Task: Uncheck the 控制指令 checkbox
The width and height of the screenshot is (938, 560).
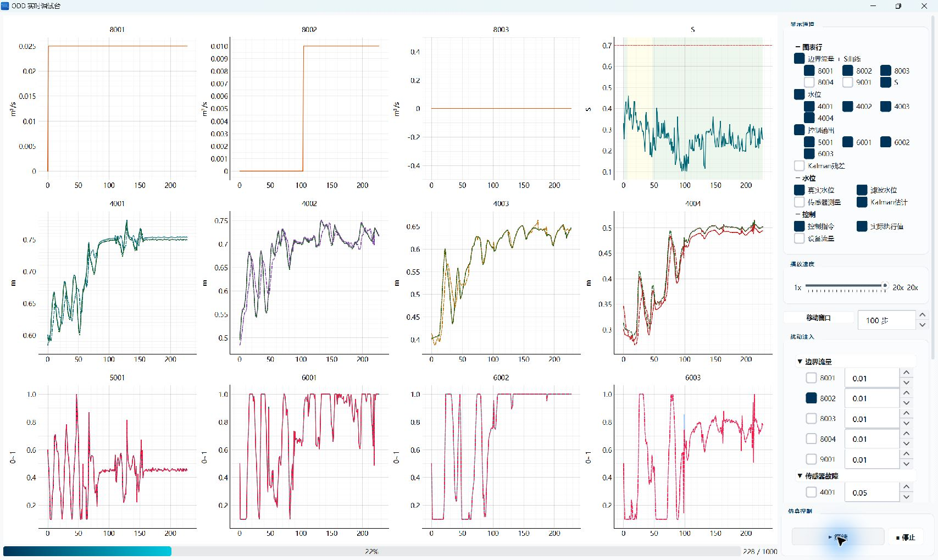Action: (x=800, y=226)
